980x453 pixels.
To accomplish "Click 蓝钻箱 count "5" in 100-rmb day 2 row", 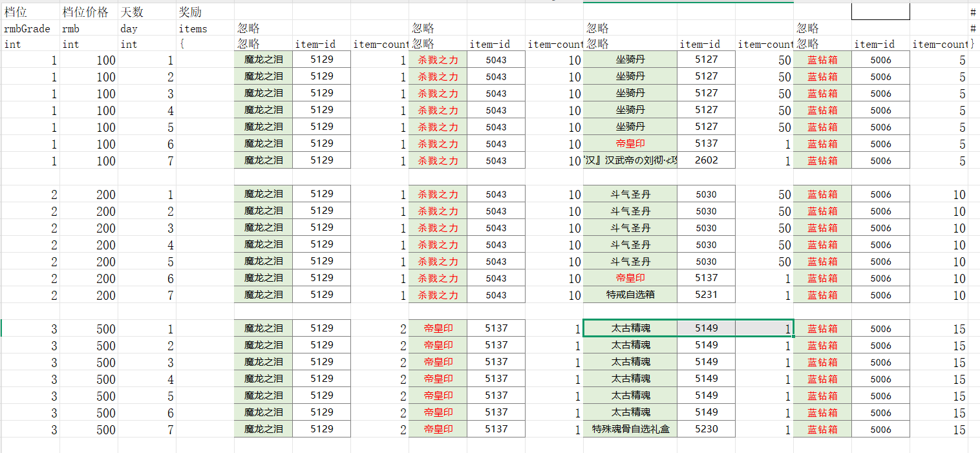I will 939,76.
